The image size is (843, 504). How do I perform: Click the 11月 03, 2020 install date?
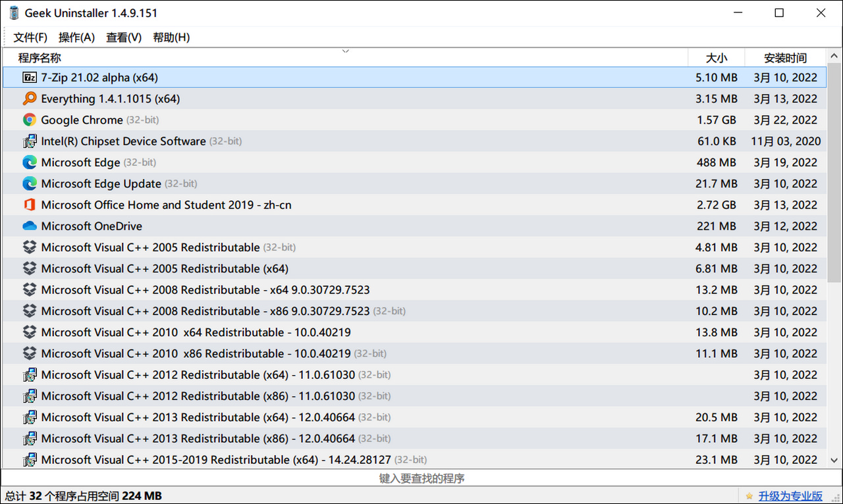coord(786,141)
